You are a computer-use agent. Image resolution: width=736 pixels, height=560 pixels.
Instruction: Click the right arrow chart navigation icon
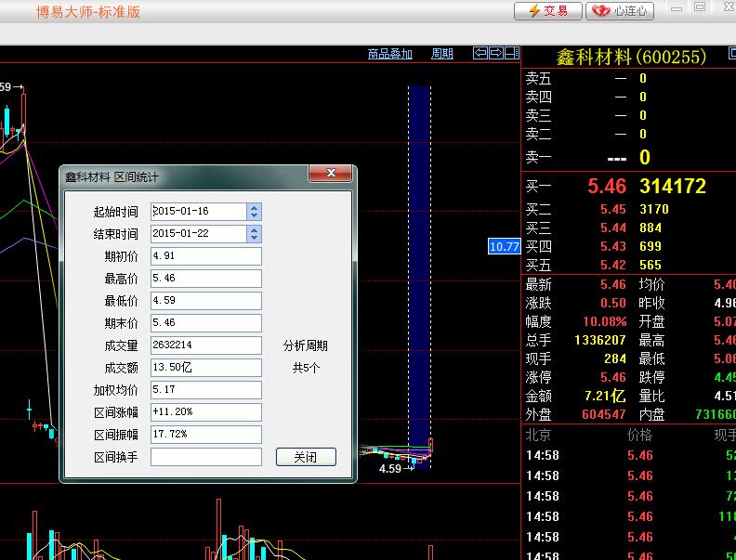496,53
